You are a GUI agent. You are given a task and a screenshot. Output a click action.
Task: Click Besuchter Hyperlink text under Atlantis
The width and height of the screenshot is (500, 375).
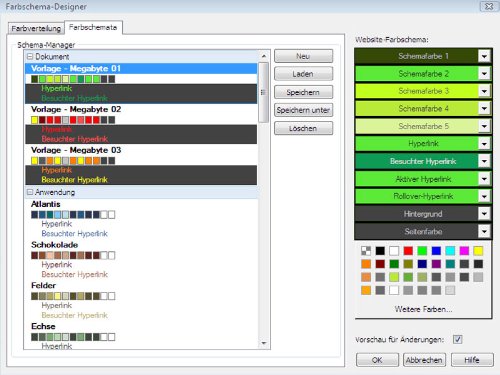click(75, 234)
